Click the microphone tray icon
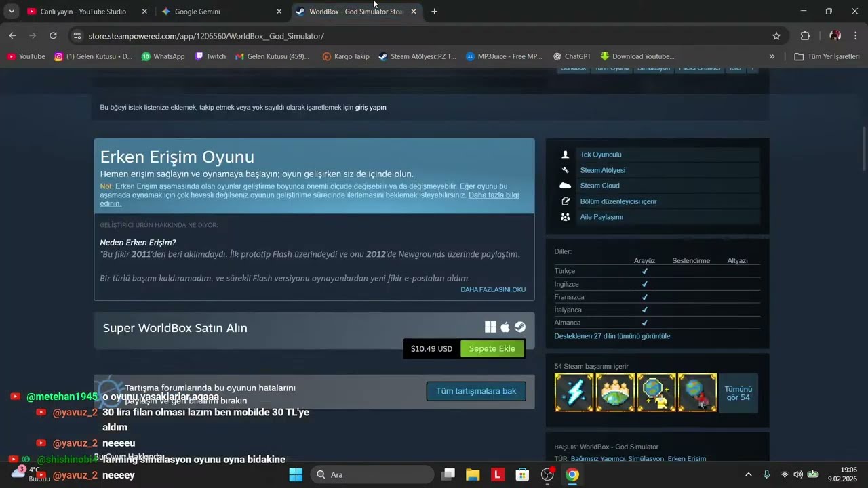This screenshot has height=488, width=868. pos(766,474)
